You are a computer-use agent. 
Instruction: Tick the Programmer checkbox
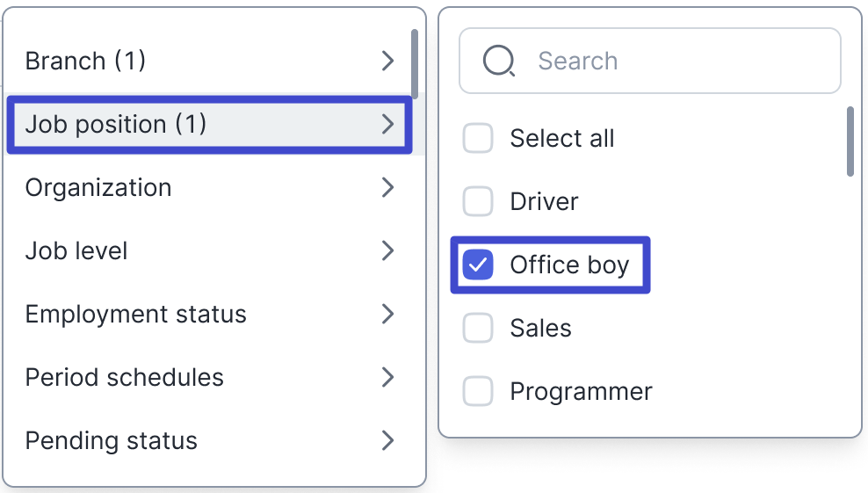[478, 391]
